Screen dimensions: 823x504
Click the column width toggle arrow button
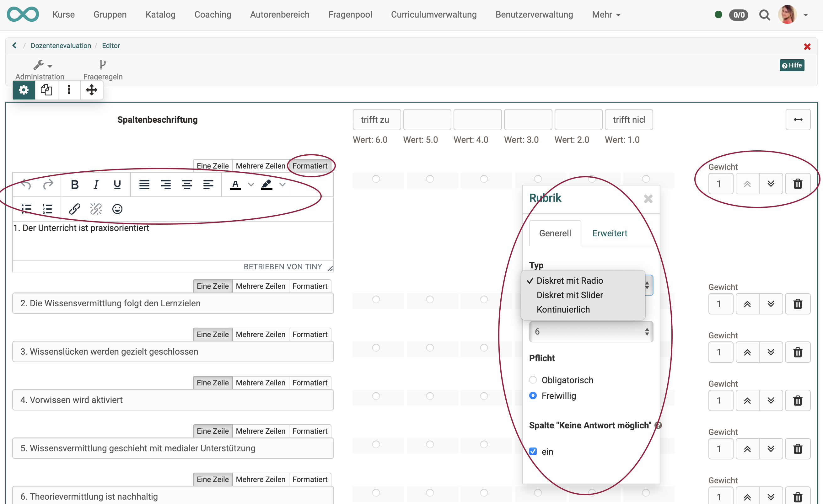798,119
